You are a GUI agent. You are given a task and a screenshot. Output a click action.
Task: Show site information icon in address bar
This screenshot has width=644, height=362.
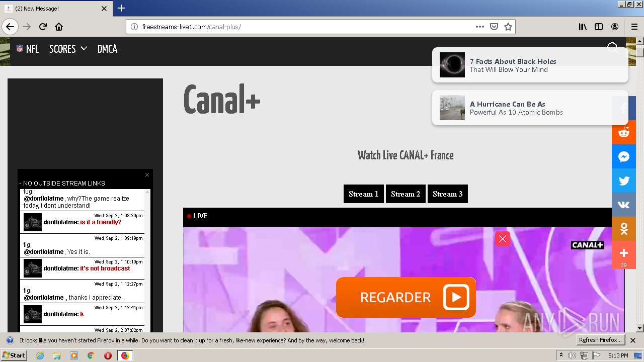[x=134, y=27]
